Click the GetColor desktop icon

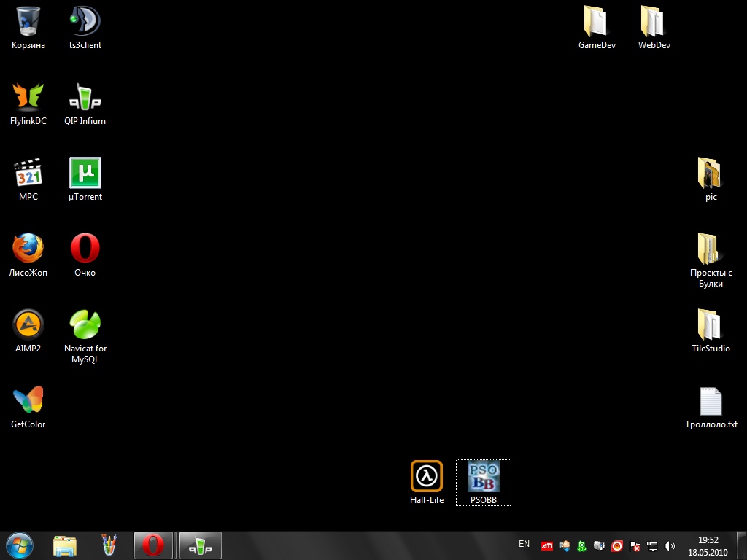28,401
